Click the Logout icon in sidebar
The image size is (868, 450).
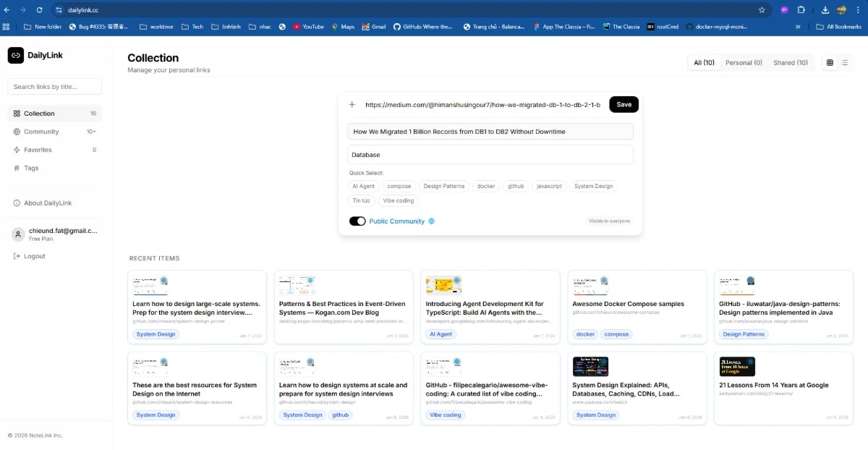[x=17, y=255]
